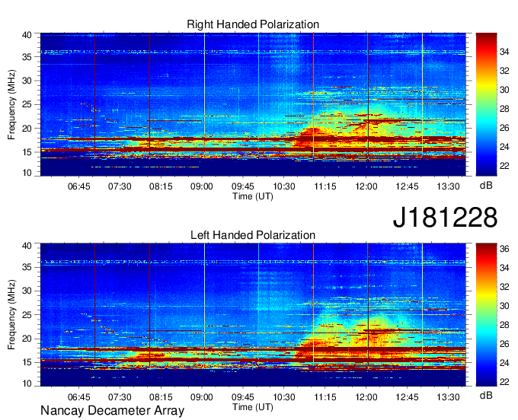Click the dB unit label under the Left Handed colorbar
The height and width of the screenshot is (420, 518).
(486, 395)
